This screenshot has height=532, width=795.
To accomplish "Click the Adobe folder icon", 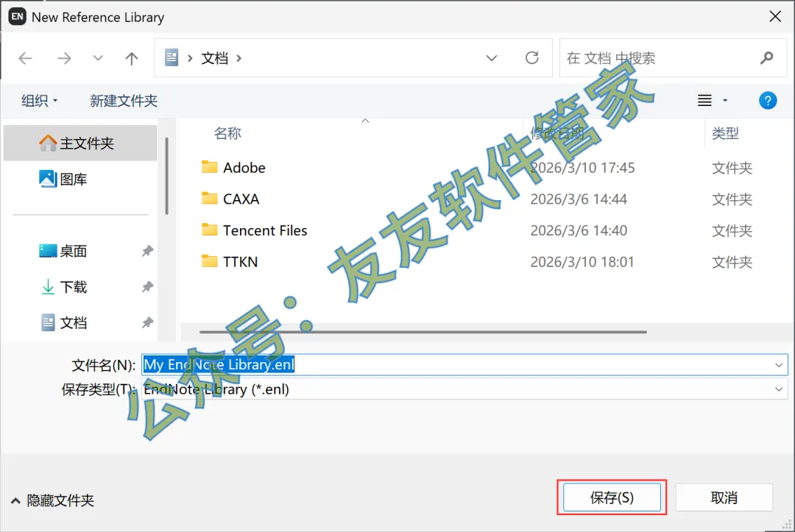I will 209,167.
